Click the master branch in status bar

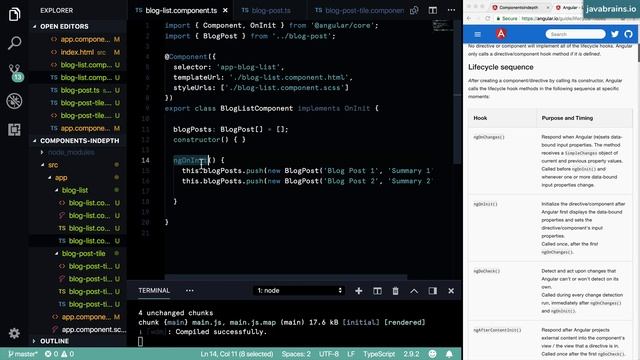(x=23, y=354)
